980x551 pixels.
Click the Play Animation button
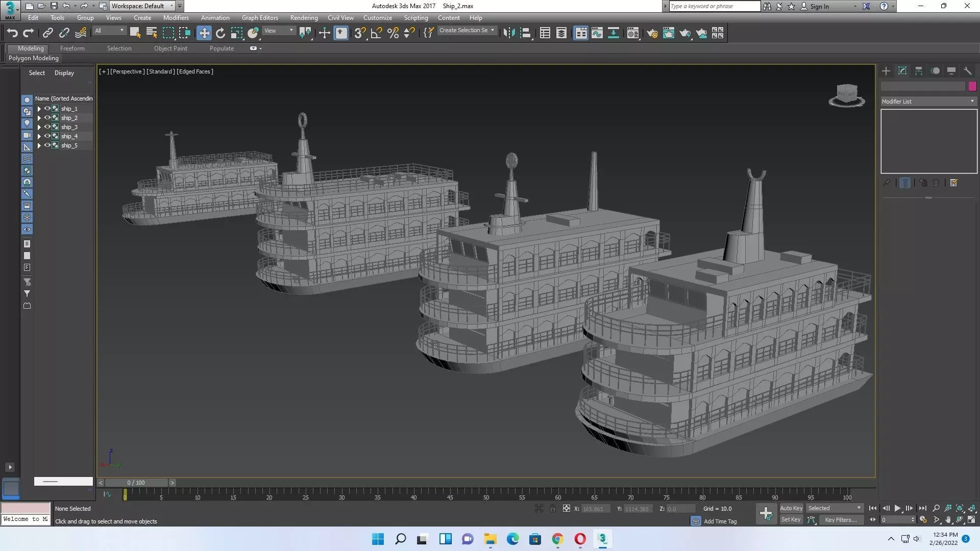[x=897, y=508]
